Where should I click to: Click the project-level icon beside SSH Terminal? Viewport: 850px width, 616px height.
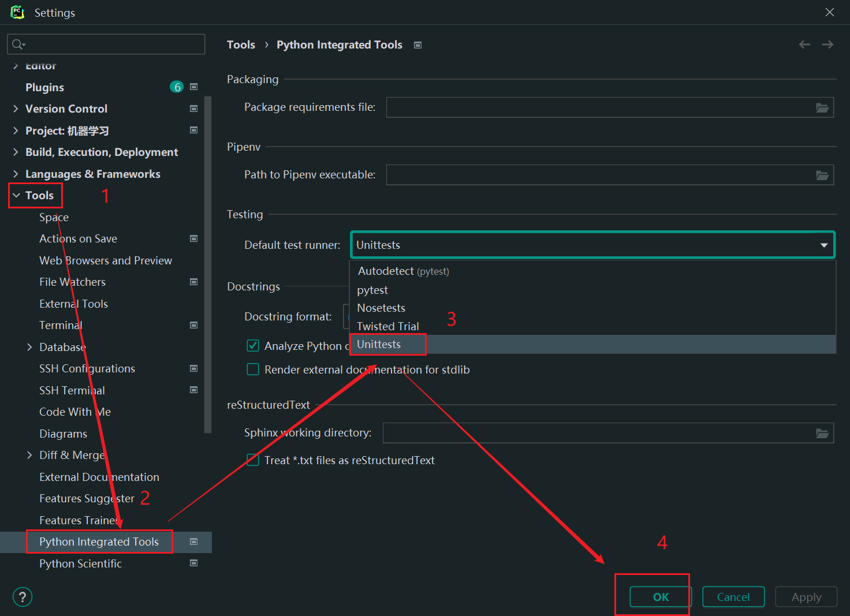pyautogui.click(x=194, y=390)
